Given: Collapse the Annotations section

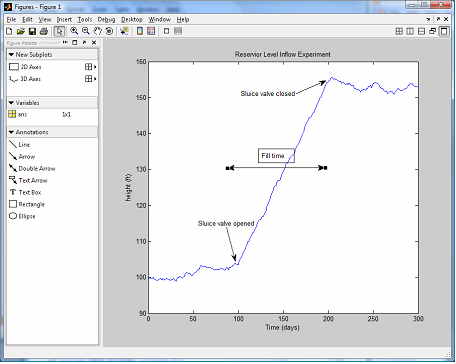Looking at the screenshot, I should click(x=11, y=132).
